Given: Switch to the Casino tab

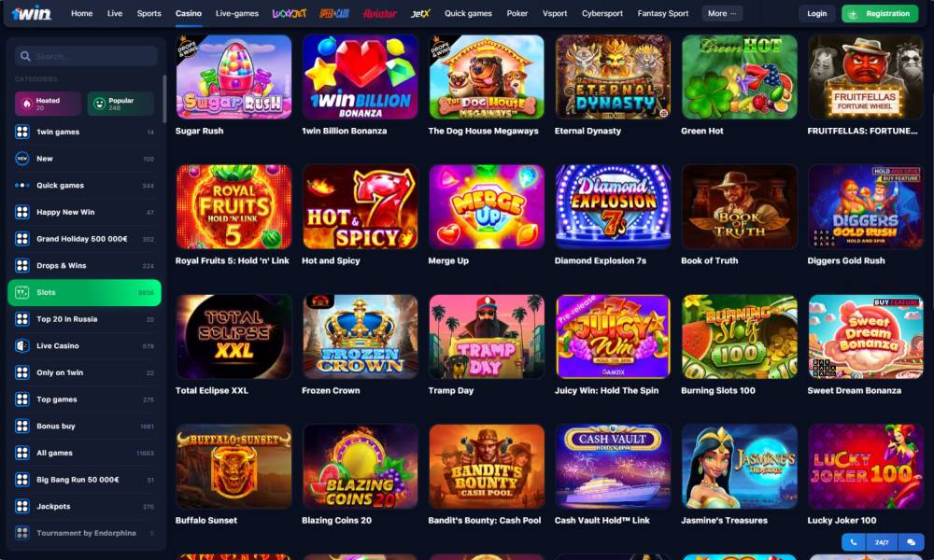Looking at the screenshot, I should (189, 13).
